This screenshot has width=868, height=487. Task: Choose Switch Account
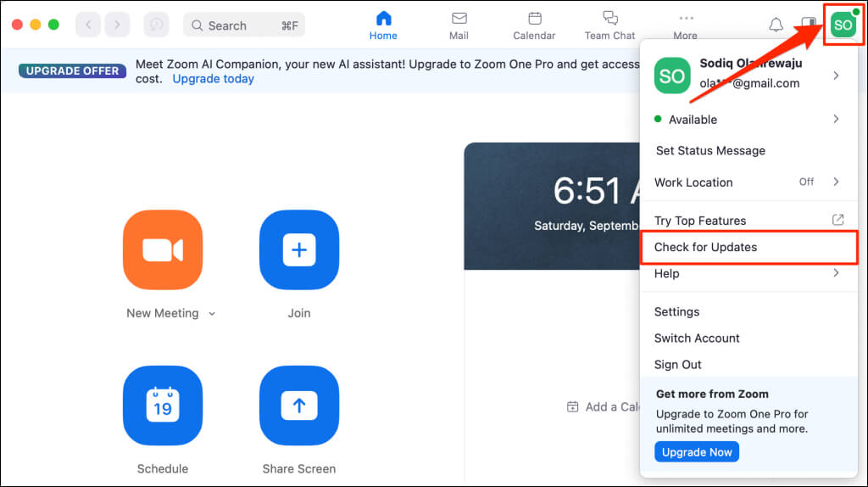(748, 338)
